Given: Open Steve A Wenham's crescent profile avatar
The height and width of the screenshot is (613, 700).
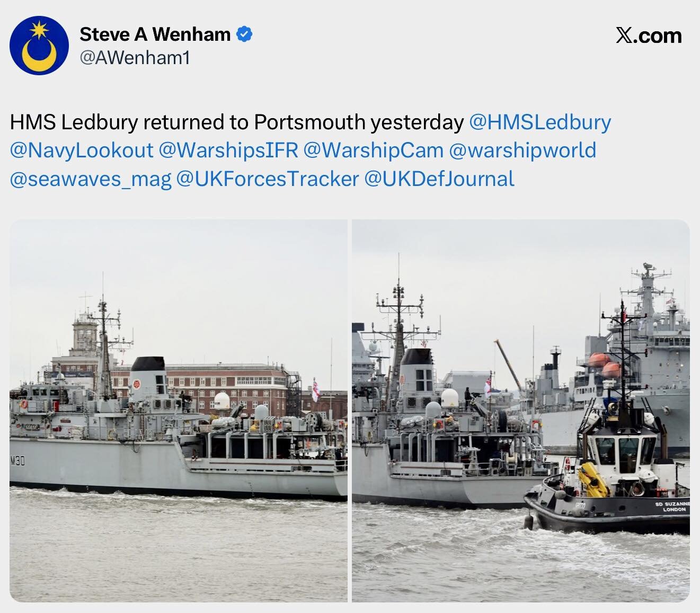Looking at the screenshot, I should 39,45.
